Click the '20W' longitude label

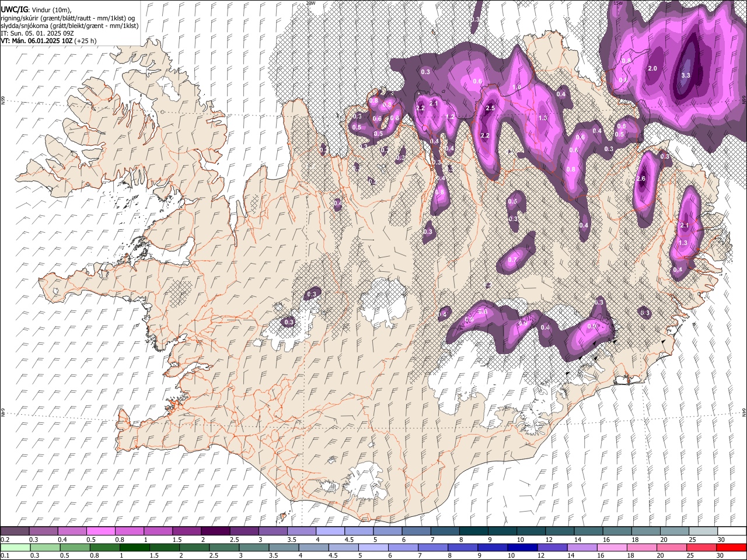pos(310,3)
